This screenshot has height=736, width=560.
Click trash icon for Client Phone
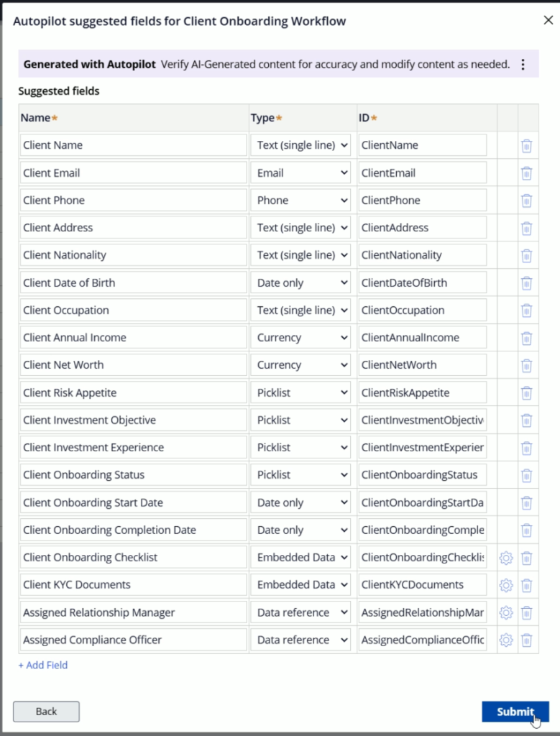point(526,201)
